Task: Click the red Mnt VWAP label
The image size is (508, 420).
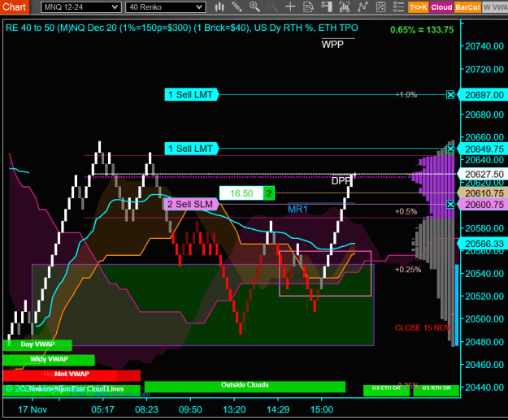Action: pyautogui.click(x=72, y=375)
